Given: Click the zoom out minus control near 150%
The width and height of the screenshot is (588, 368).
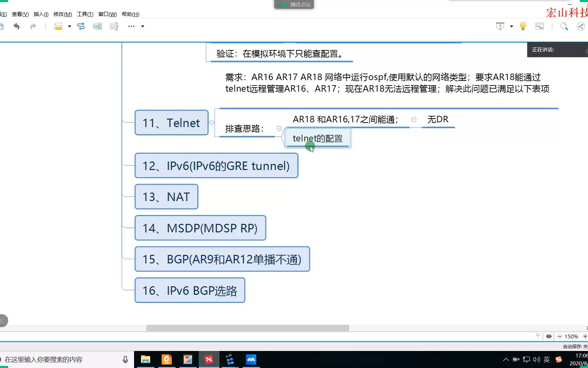Looking at the screenshot, I should click(x=560, y=336).
